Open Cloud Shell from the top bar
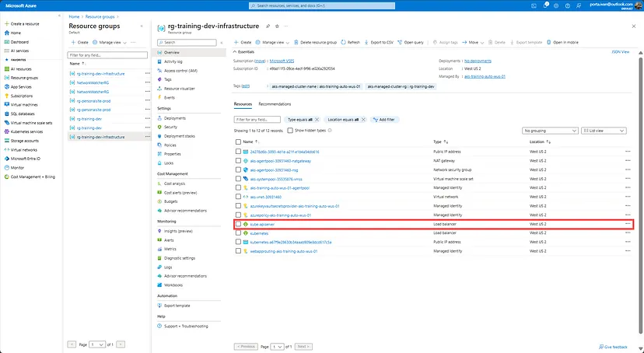The width and height of the screenshot is (644, 353). coord(534,5)
